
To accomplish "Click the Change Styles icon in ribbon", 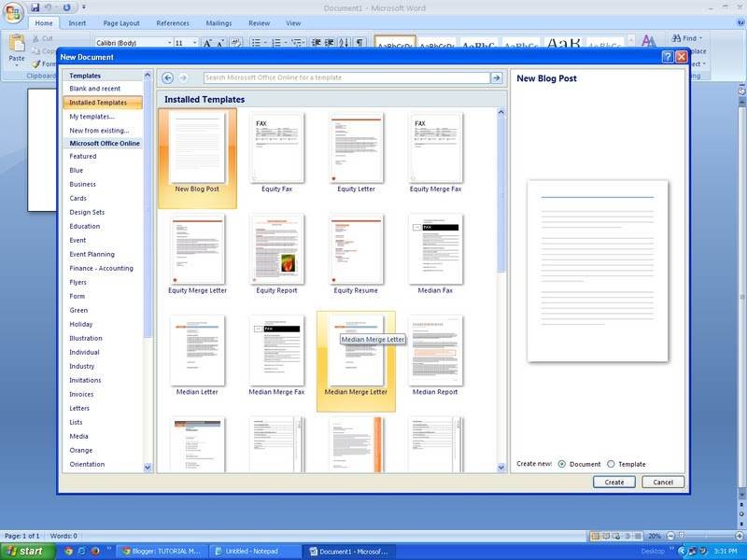I will [648, 42].
